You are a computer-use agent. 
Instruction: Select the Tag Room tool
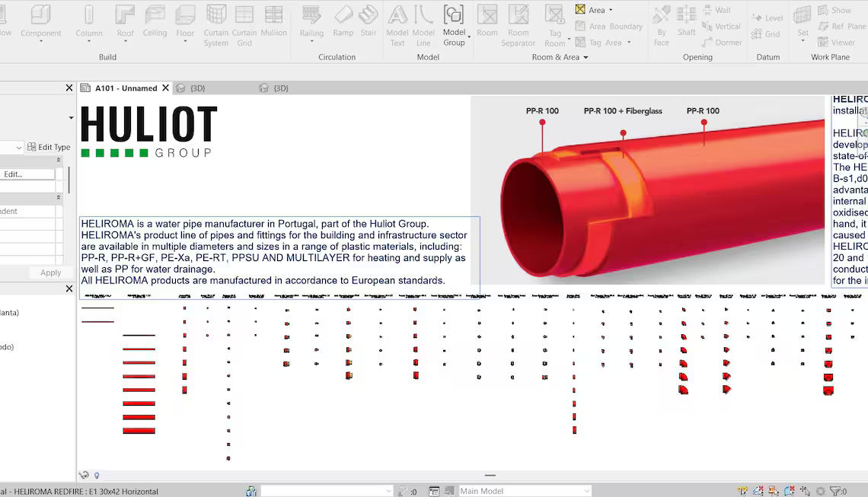pyautogui.click(x=554, y=25)
